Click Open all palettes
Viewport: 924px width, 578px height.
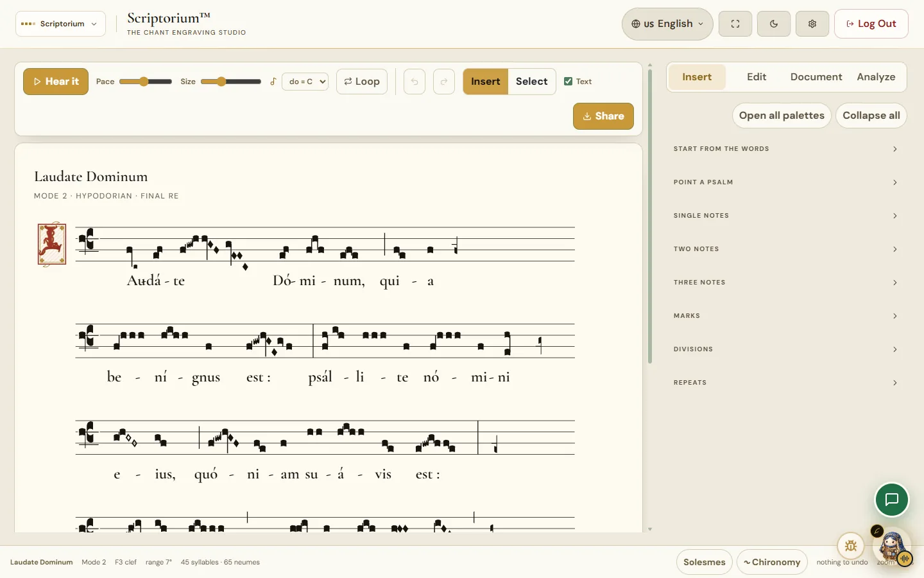[782, 116]
